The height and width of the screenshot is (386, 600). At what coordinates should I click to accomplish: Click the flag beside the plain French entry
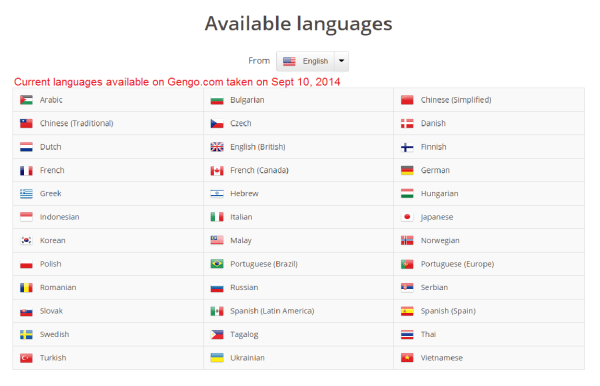(x=26, y=170)
